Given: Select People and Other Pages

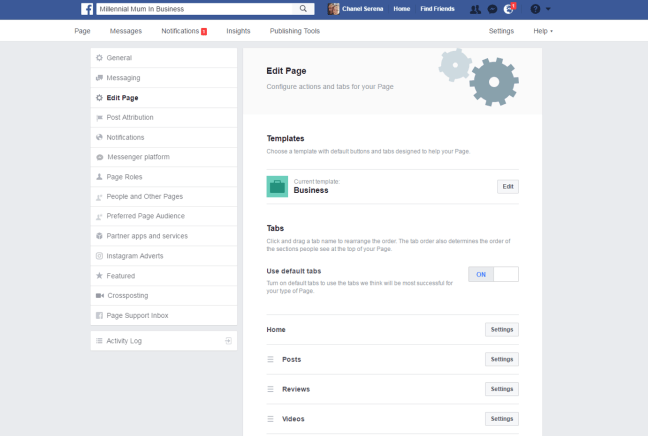Looking at the screenshot, I should click(x=164, y=197).
